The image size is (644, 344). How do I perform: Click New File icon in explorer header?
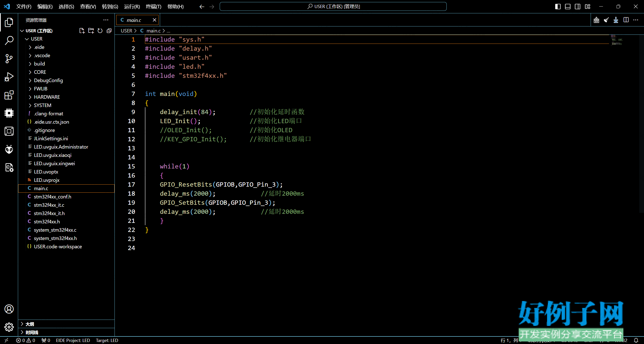coord(82,31)
